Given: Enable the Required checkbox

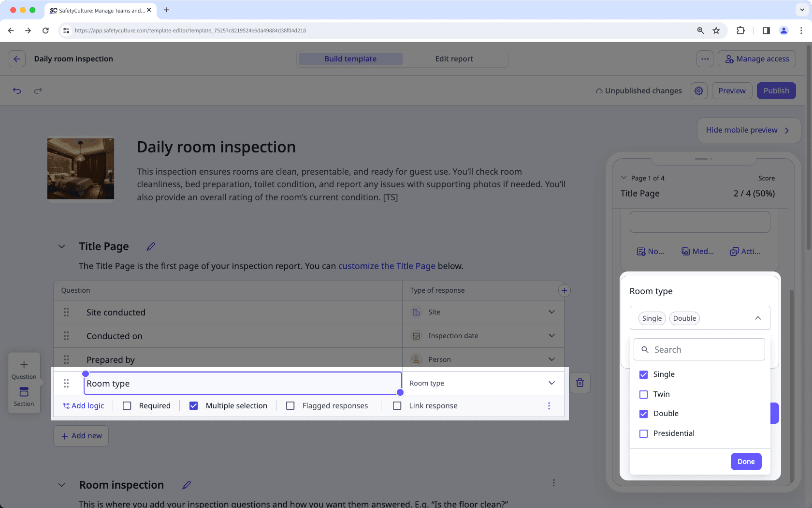Looking at the screenshot, I should click(x=127, y=406).
